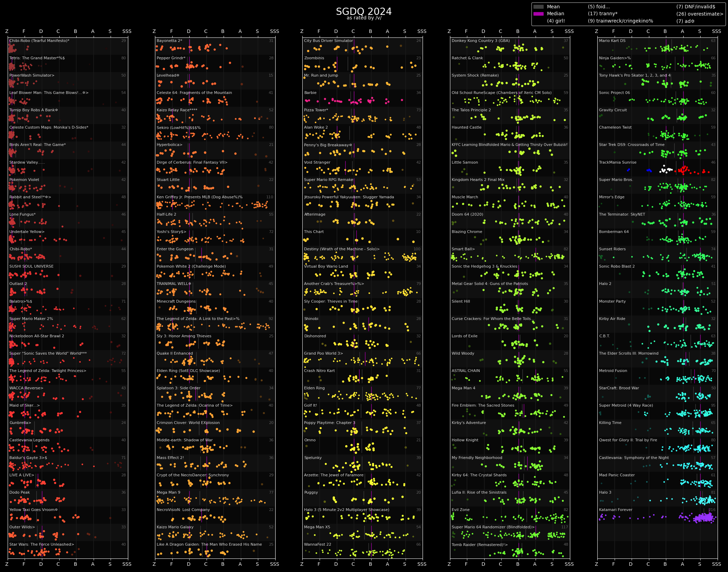Click the Void Stranger row label

pos(317,162)
